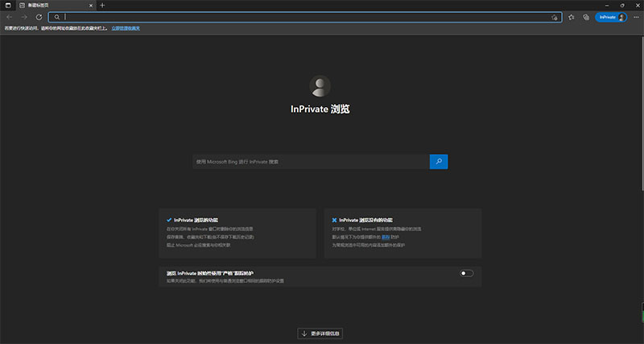This screenshot has height=344, width=644.
Task: Click the new tab plus button
Action: 102,5
